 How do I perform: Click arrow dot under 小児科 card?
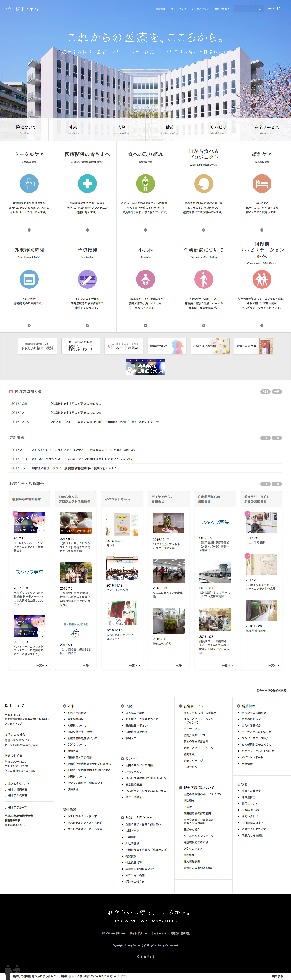point(145,325)
